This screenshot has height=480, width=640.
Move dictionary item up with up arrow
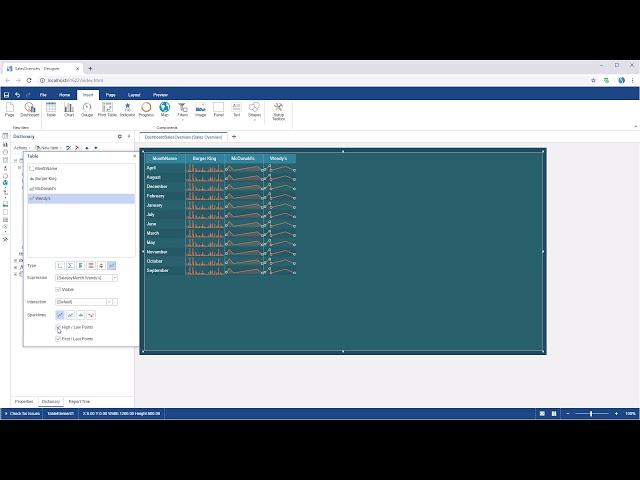coord(87,148)
